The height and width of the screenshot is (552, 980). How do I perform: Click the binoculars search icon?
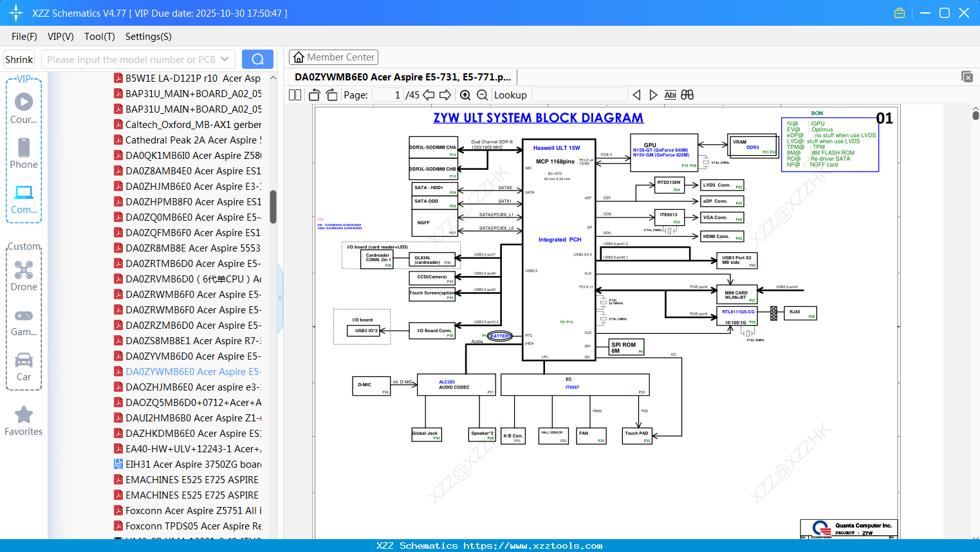point(687,95)
